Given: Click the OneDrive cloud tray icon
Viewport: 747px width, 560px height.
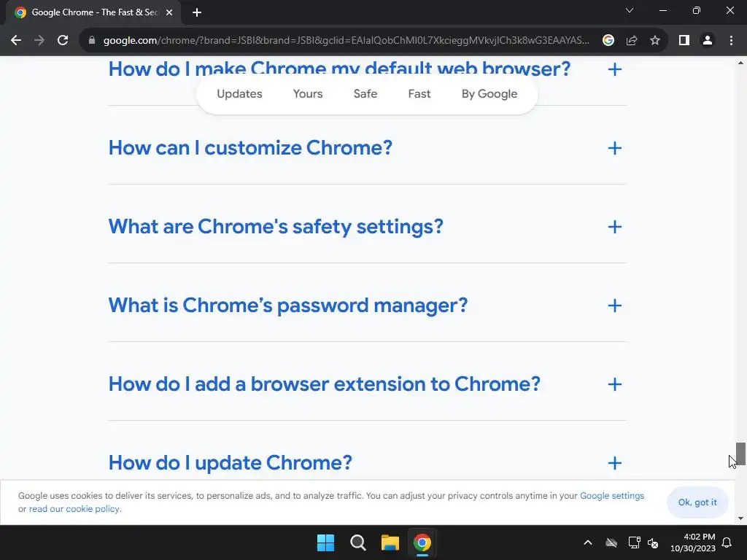Looking at the screenshot, I should pyautogui.click(x=611, y=542).
